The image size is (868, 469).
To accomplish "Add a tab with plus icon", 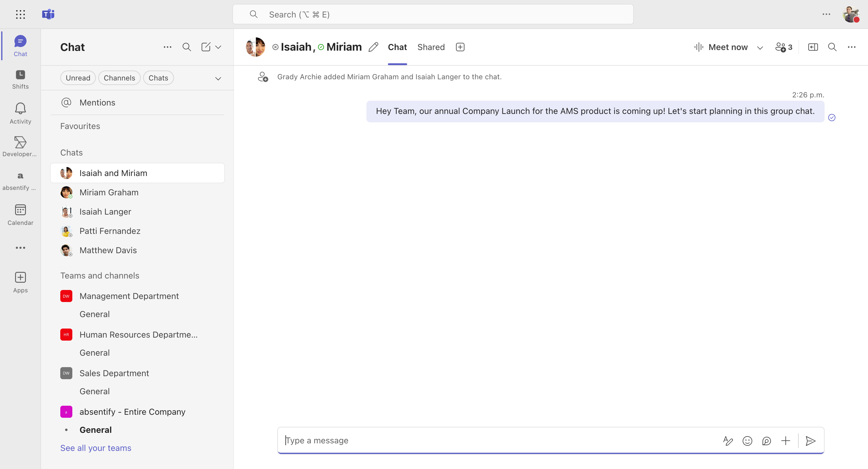I will tap(460, 47).
